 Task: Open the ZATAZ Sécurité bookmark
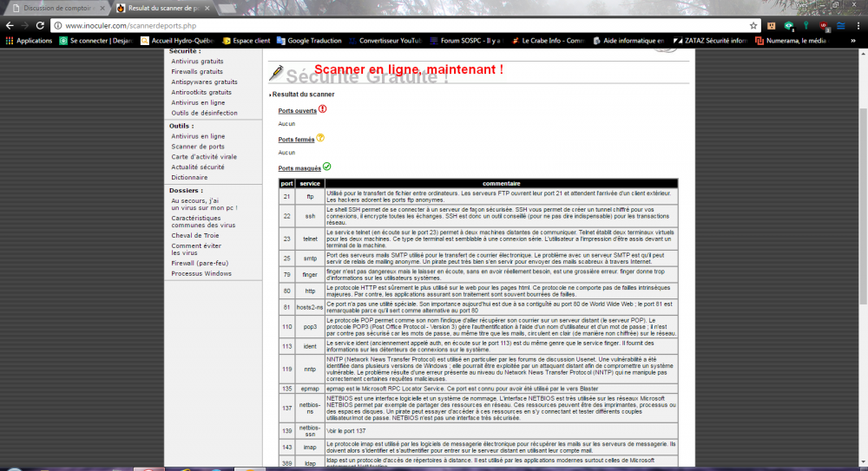pyautogui.click(x=710, y=41)
